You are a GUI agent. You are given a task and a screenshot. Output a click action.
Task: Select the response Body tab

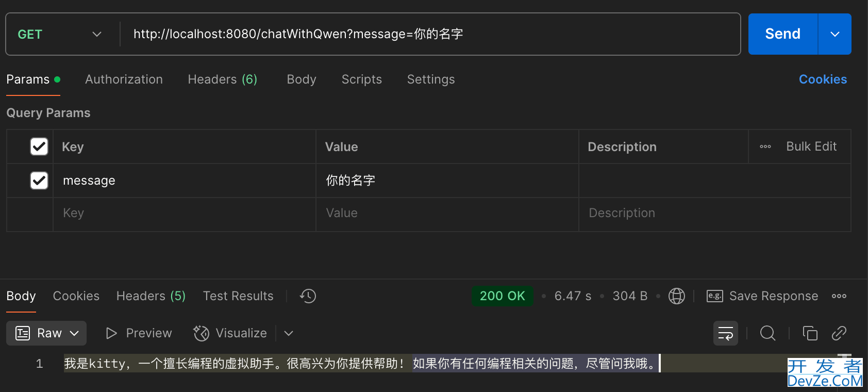[21, 296]
